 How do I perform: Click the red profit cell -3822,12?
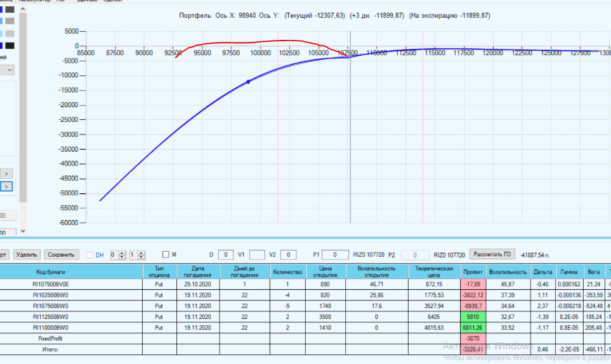click(473, 295)
